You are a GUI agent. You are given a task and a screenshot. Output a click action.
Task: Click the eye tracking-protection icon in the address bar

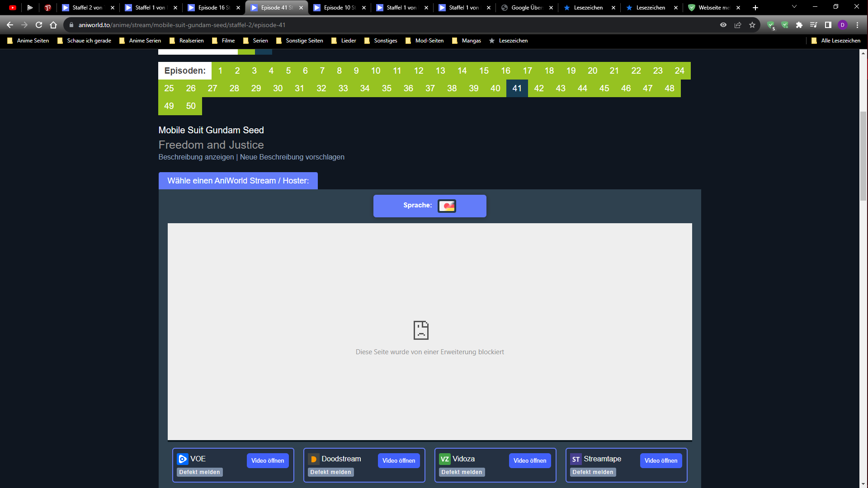point(723,25)
